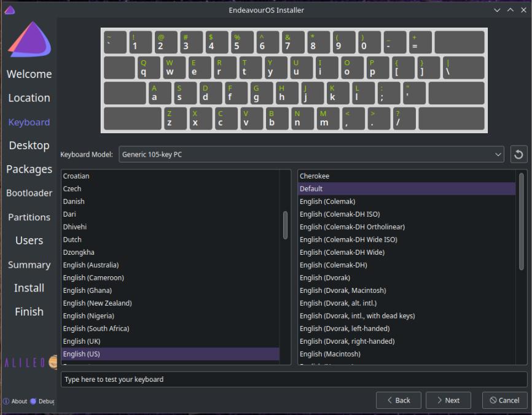This screenshot has width=532, height=415.
Task: Select English (US) layout
Action: click(170, 354)
